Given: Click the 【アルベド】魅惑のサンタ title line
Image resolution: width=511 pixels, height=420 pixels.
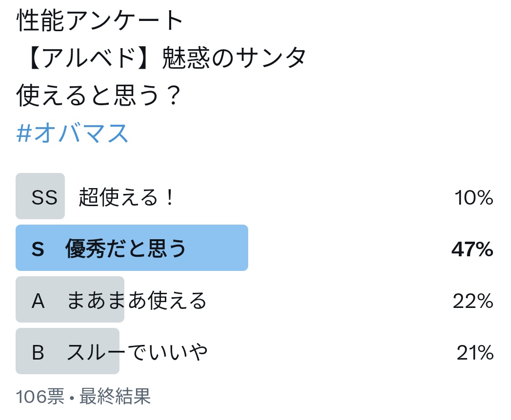Looking at the screenshot, I should (x=165, y=57).
